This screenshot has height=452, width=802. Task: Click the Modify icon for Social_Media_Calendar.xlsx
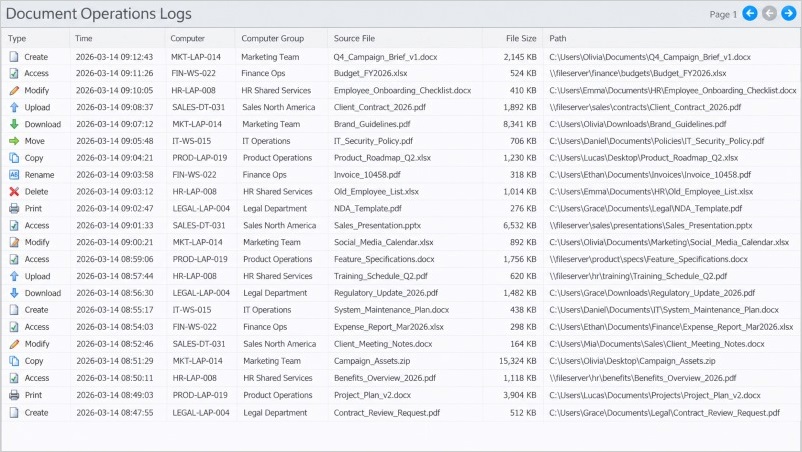(x=14, y=242)
